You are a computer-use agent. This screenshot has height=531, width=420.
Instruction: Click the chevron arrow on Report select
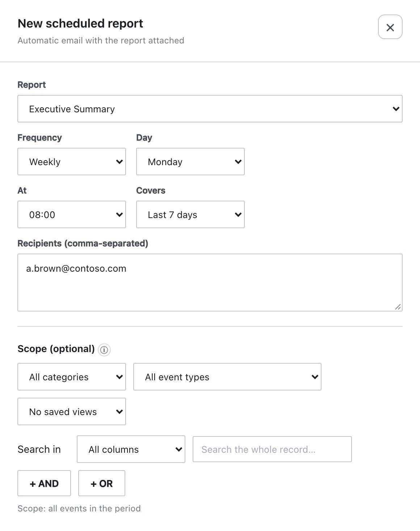tap(396, 109)
